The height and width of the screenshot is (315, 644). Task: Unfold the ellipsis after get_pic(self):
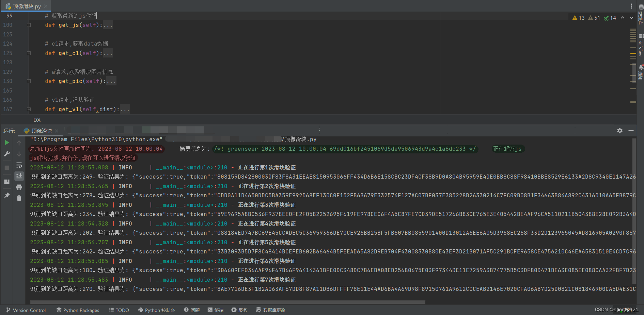pyautogui.click(x=111, y=81)
